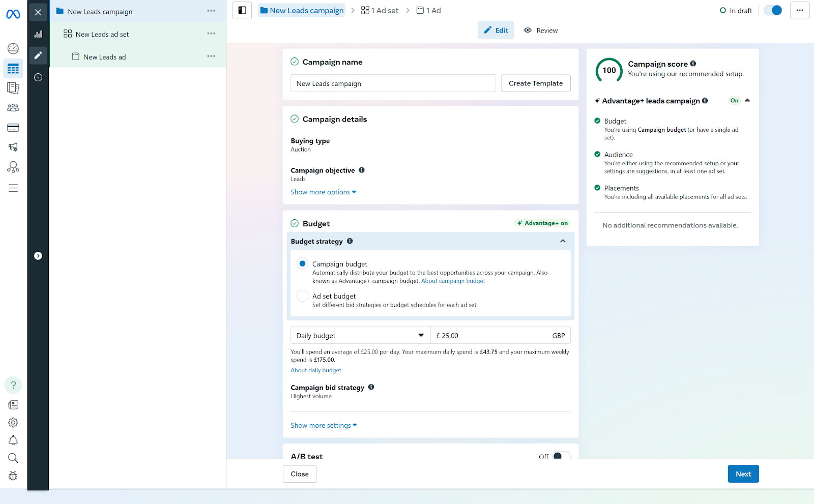This screenshot has height=504, width=814.
Task: Switch to the Edit tab
Action: pyautogui.click(x=496, y=30)
